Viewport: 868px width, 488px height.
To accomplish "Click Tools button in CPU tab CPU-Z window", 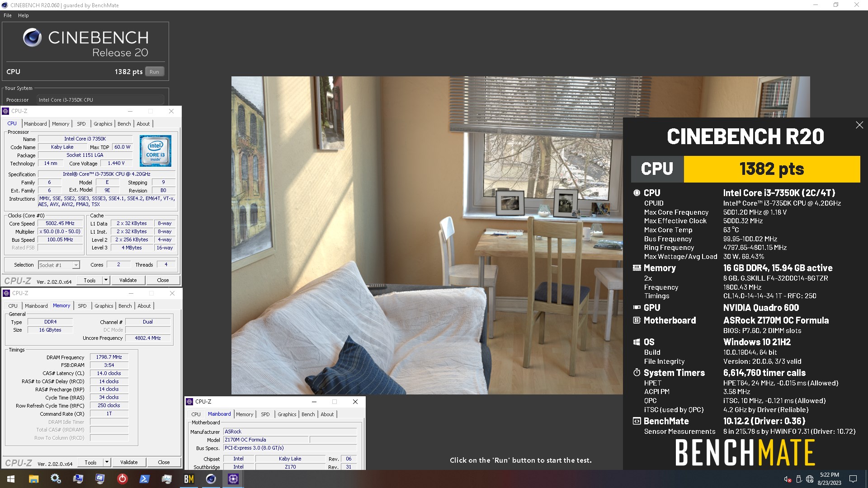I will pos(90,281).
